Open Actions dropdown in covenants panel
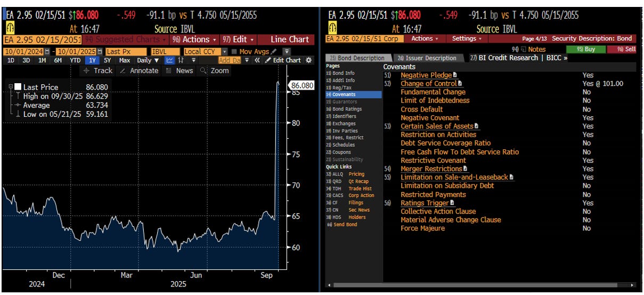Viewport: 644px width, 295px height. tap(426, 38)
